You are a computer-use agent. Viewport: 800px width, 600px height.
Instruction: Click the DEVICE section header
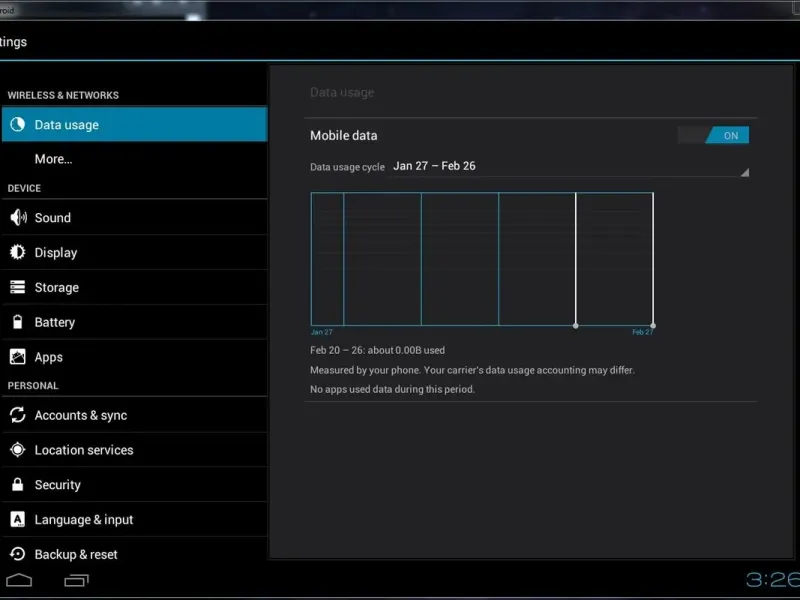click(x=24, y=188)
